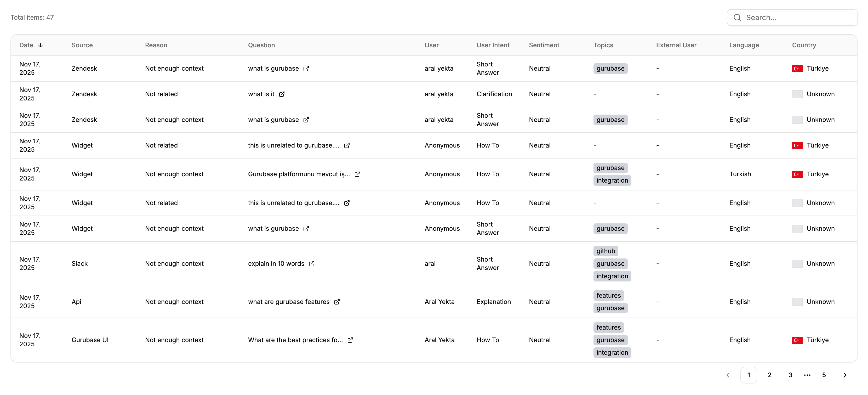Open external link for "what is gurubase" question
This screenshot has width=868, height=395.
point(306,69)
